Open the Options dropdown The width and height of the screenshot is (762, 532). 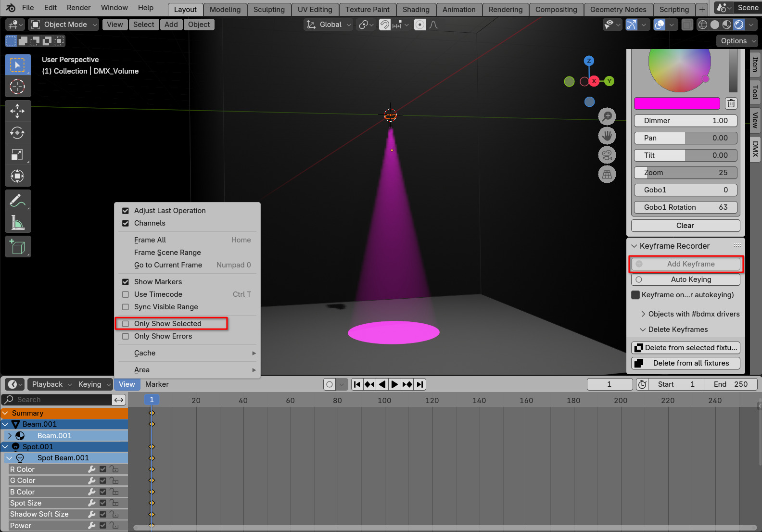737,41
